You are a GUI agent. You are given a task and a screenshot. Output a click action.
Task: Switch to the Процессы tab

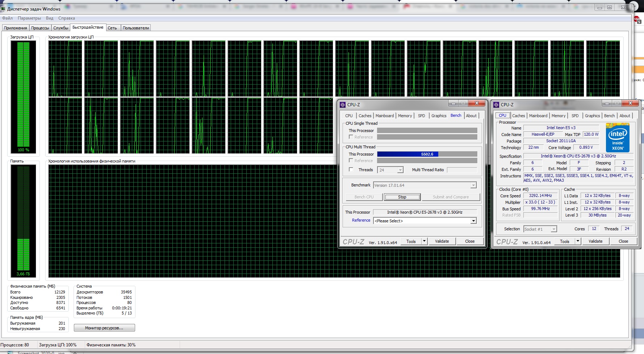click(40, 28)
